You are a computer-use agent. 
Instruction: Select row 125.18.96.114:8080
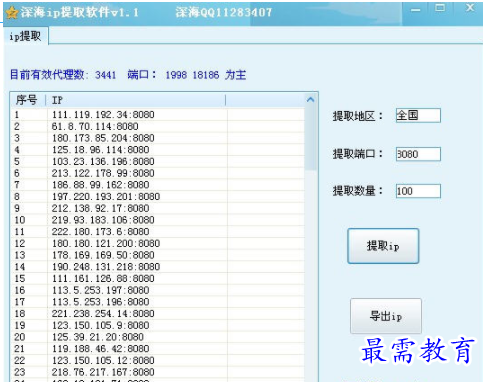pyautogui.click(x=158, y=150)
